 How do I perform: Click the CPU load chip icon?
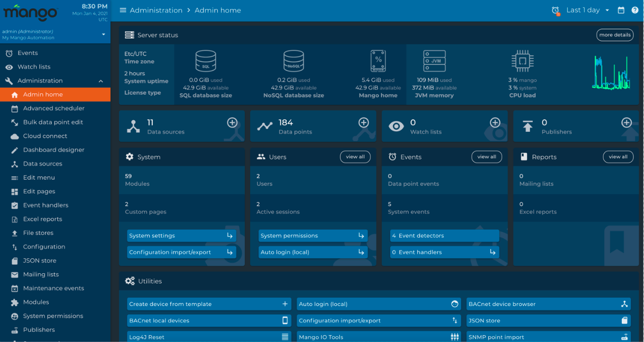522,61
